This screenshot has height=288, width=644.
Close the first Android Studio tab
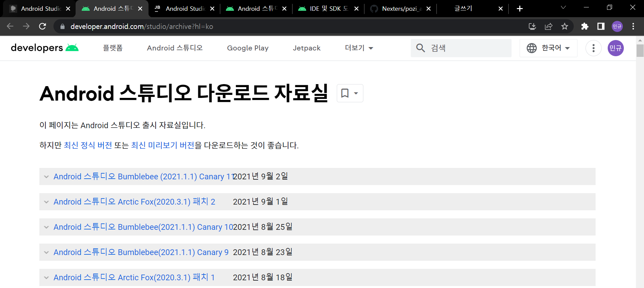[68, 9]
